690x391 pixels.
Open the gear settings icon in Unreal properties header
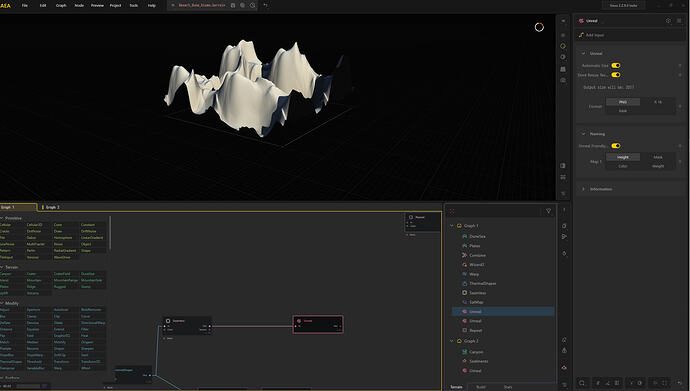668,21
